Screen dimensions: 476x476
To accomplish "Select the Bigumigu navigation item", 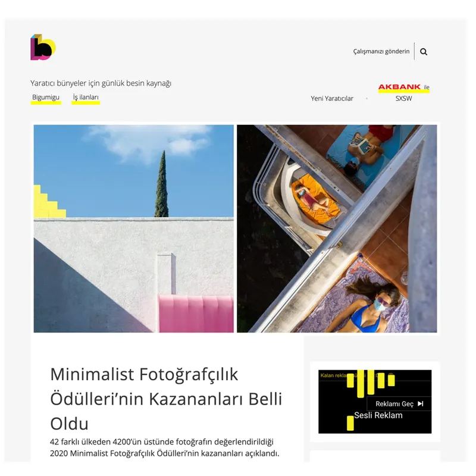I will click(x=46, y=97).
